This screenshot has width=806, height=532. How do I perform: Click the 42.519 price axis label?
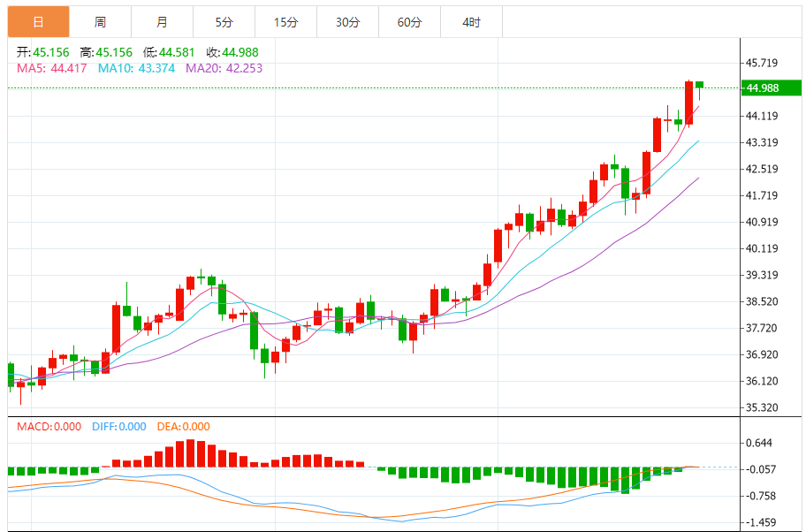[762, 169]
